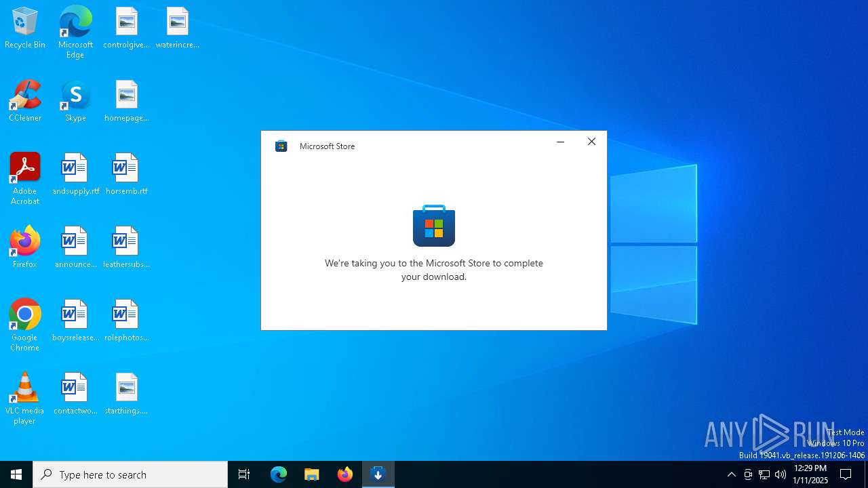Viewport: 868px width, 488px height.
Task: Open CCleaner desktop shortcut
Action: click(x=25, y=102)
